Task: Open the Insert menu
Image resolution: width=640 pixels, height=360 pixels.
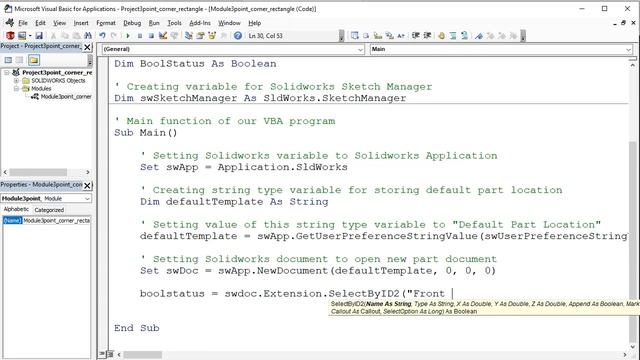Action: [x=81, y=23]
